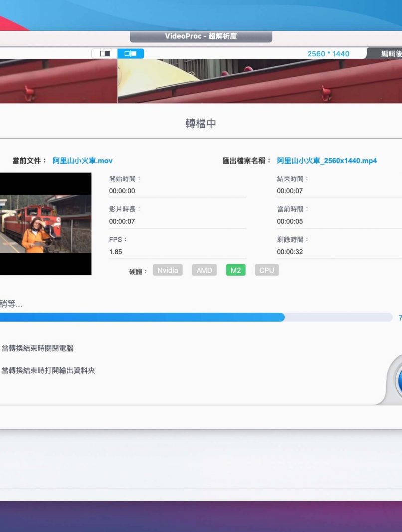The image size is (402, 532).
Task: Choose the CPU hardware badge
Action: pyautogui.click(x=267, y=270)
